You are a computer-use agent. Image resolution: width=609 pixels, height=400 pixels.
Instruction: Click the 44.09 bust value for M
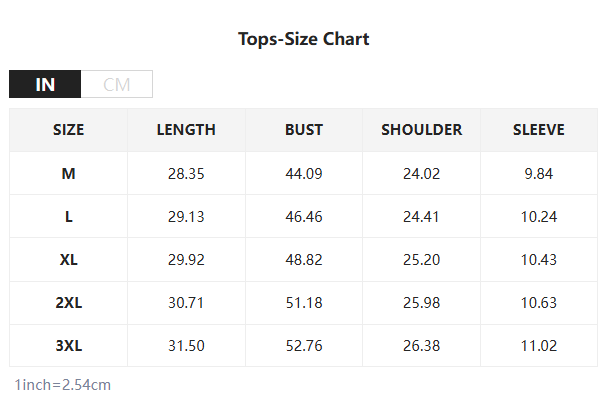(x=304, y=173)
